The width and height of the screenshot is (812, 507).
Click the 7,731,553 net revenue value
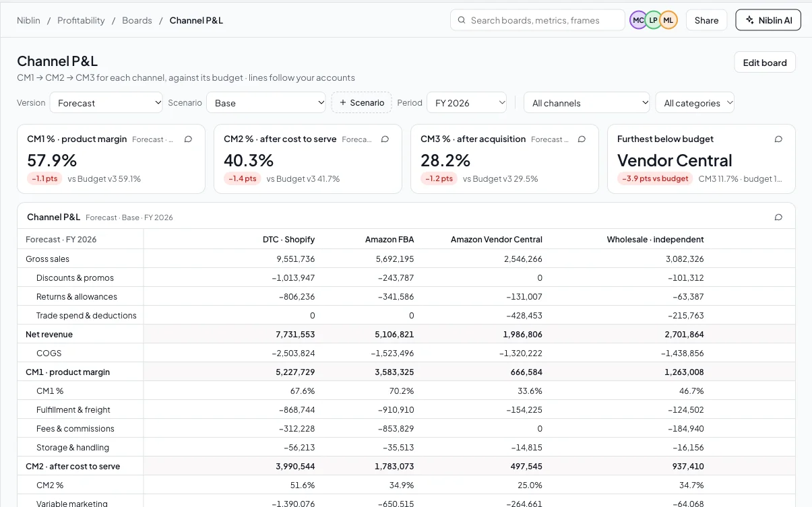[295, 335]
